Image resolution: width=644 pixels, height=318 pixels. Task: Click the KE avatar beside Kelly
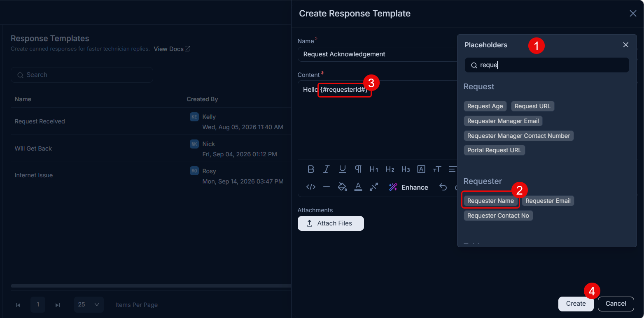point(194,117)
